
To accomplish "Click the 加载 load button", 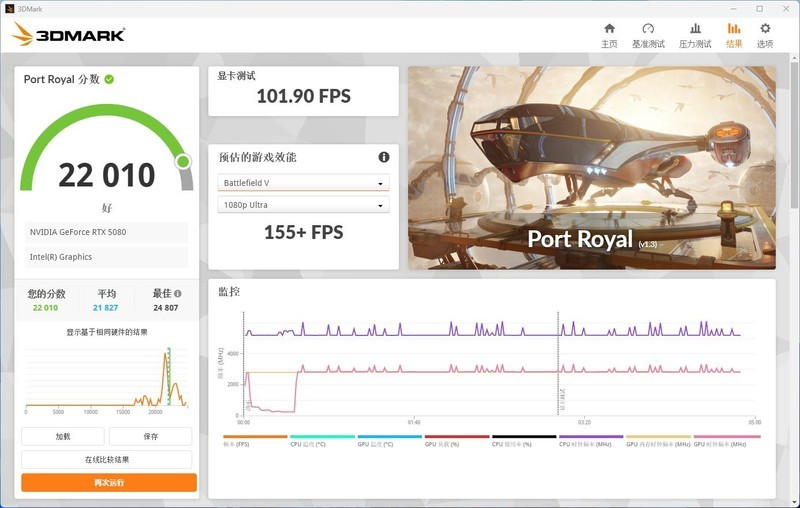I will pyautogui.click(x=63, y=436).
